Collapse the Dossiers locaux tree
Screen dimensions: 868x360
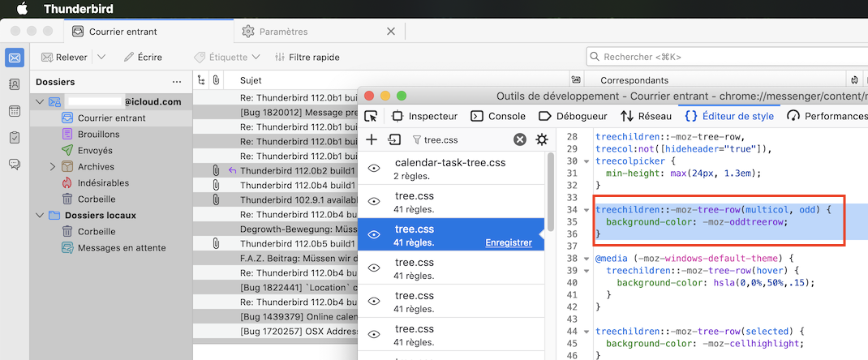pyautogui.click(x=39, y=215)
